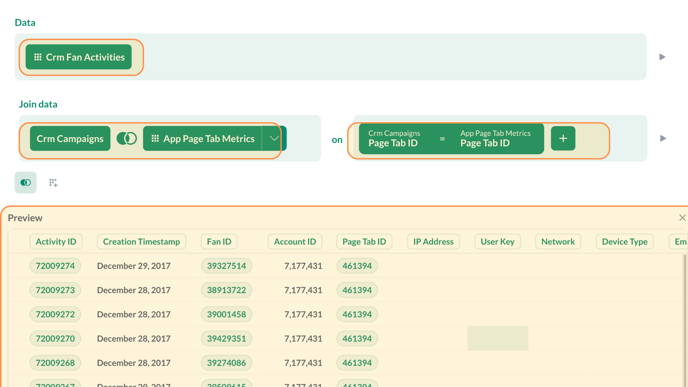
Task: Select the Crm Campaigns join table
Action: pos(70,139)
